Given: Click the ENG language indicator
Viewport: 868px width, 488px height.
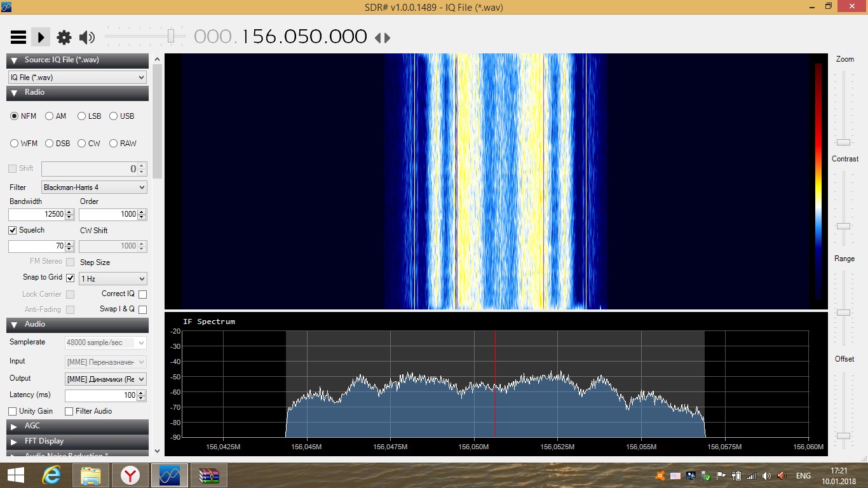Looking at the screenshot, I should pyautogui.click(x=803, y=476).
